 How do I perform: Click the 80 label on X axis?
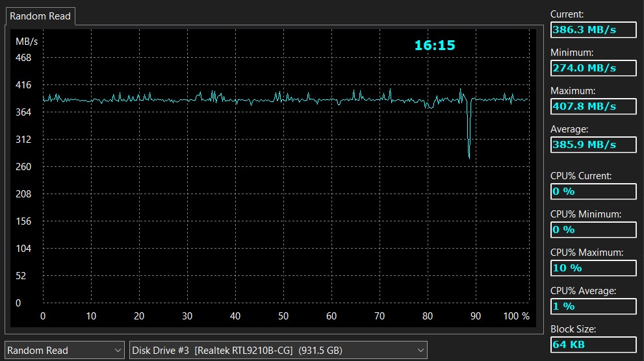tap(428, 316)
